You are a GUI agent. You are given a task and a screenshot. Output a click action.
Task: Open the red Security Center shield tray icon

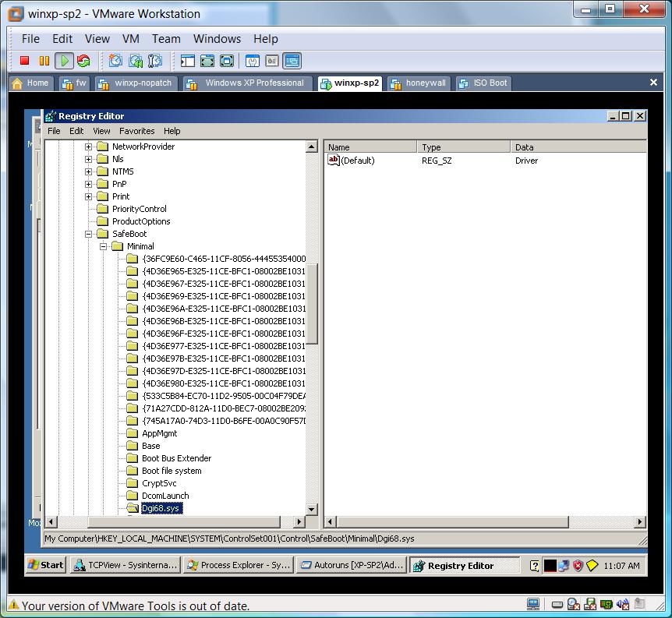coord(578,566)
